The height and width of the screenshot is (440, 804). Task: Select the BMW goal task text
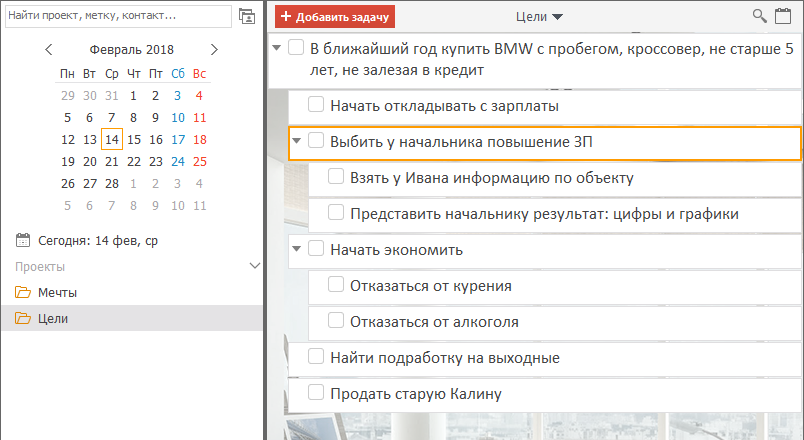pos(552,59)
